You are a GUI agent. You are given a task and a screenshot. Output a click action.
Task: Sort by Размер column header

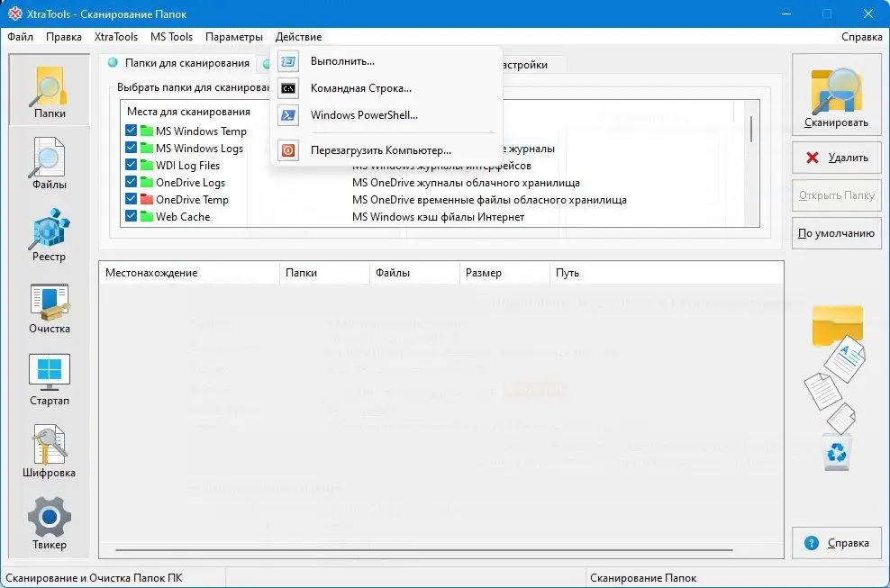click(x=504, y=273)
